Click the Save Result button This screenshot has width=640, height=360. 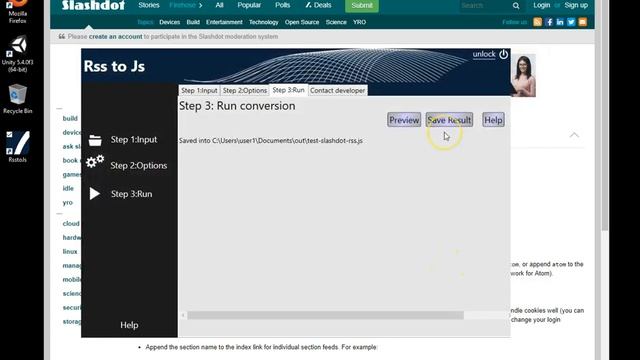(449, 120)
